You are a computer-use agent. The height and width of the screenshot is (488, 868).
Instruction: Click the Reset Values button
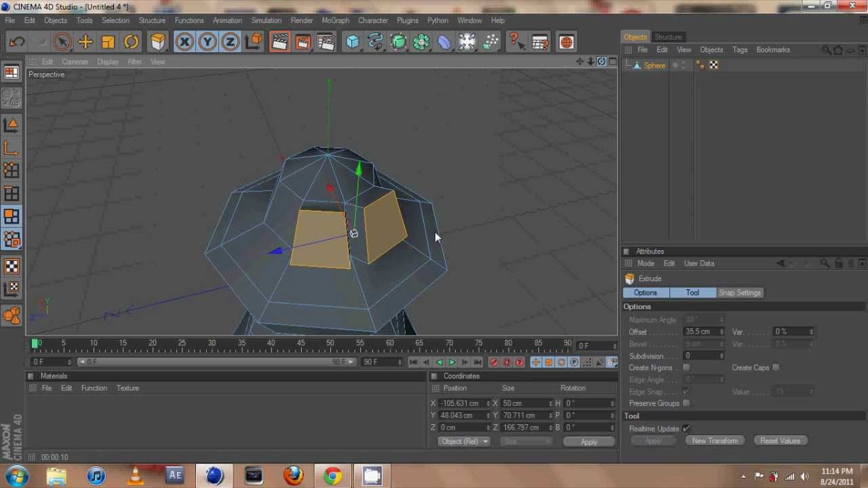tap(780, 441)
